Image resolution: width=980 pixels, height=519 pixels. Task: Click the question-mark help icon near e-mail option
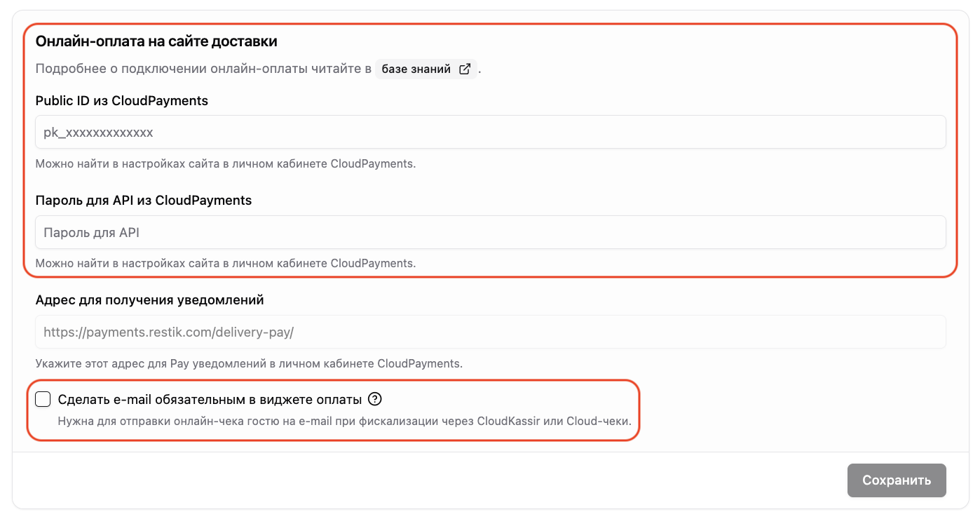(x=375, y=400)
